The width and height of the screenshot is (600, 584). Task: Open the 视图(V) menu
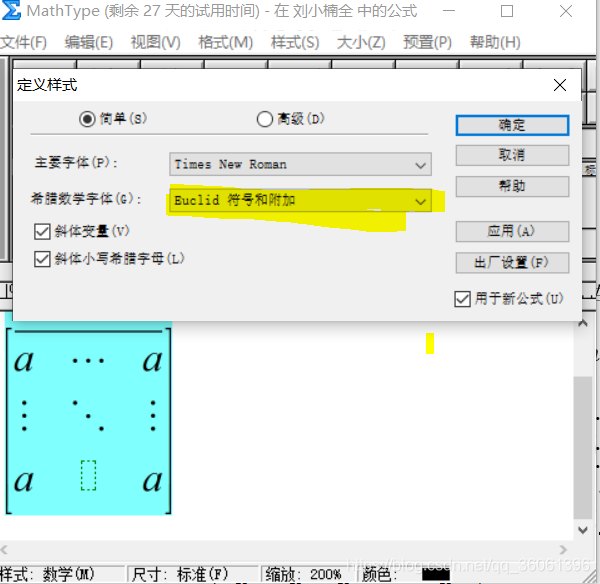click(156, 42)
